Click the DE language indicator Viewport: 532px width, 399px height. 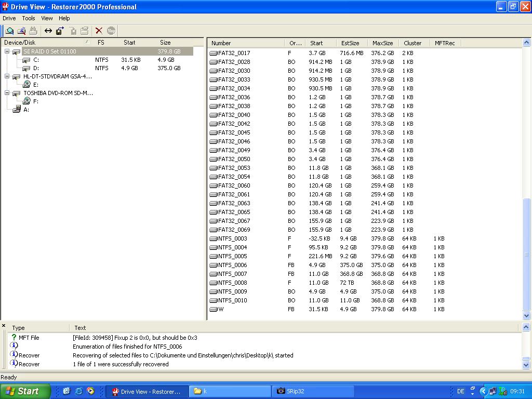pos(460,392)
